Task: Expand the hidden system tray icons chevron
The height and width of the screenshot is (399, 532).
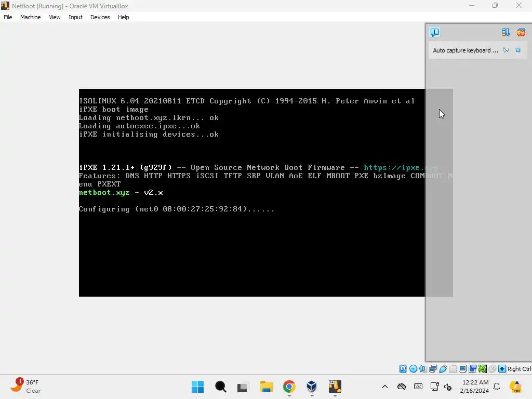Action: click(385, 387)
